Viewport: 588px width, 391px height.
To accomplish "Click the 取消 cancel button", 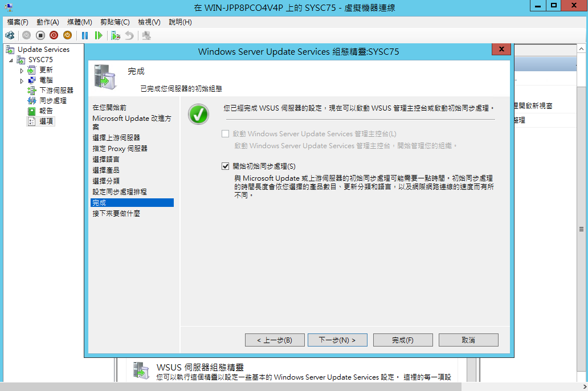I will pyautogui.click(x=468, y=340).
